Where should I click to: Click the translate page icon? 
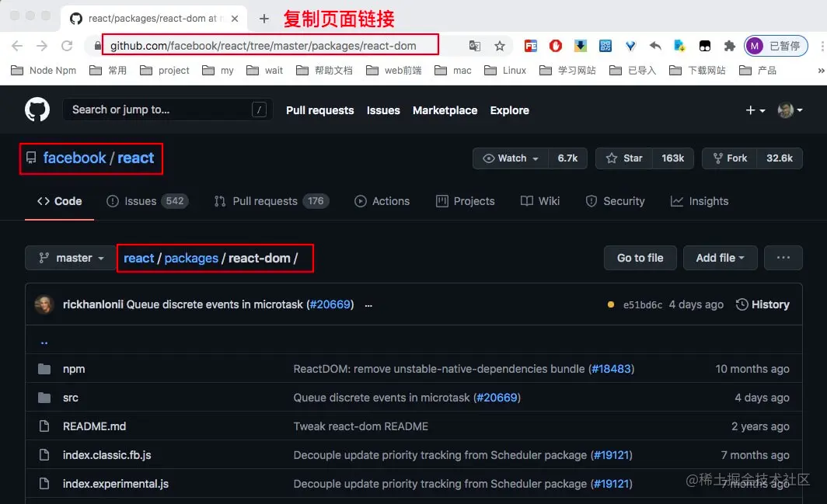475,46
